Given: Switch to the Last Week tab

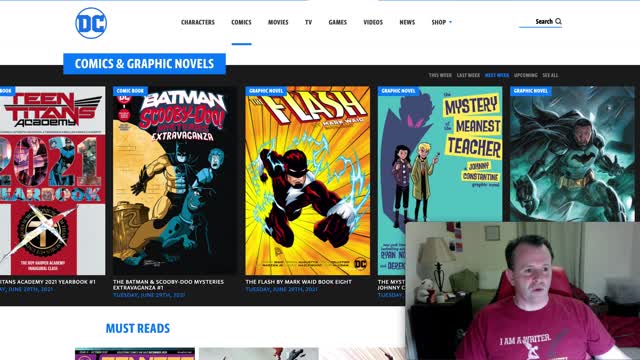Looking at the screenshot, I should pyautogui.click(x=468, y=76).
